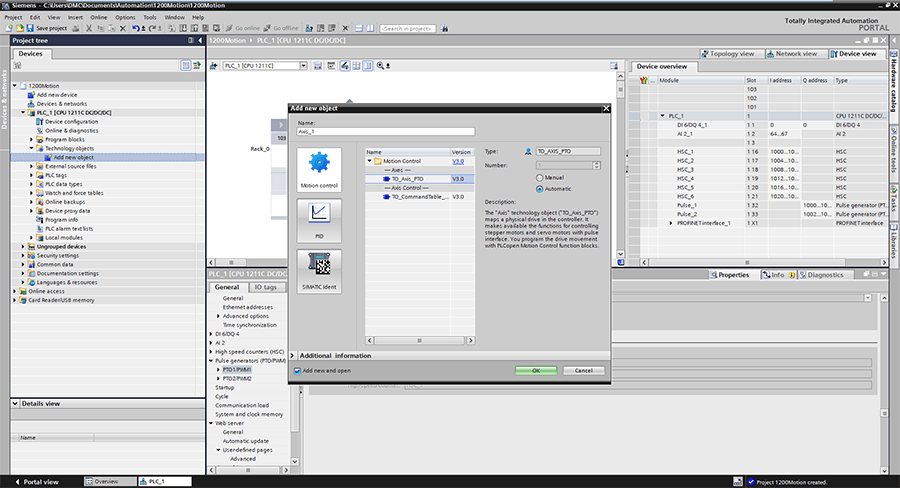Expand PLC tags tree node
The width and height of the screenshot is (900, 488).
pos(32,175)
